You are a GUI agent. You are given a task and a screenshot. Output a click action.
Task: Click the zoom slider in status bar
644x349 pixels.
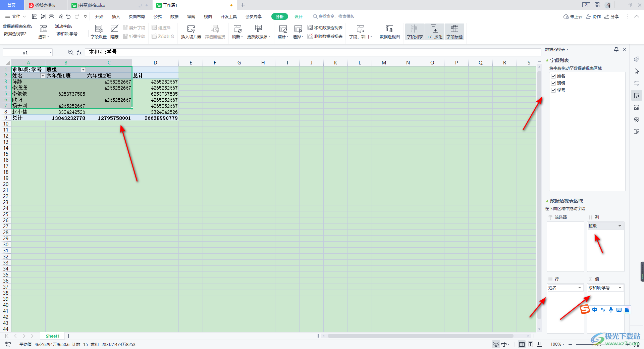[599, 344]
